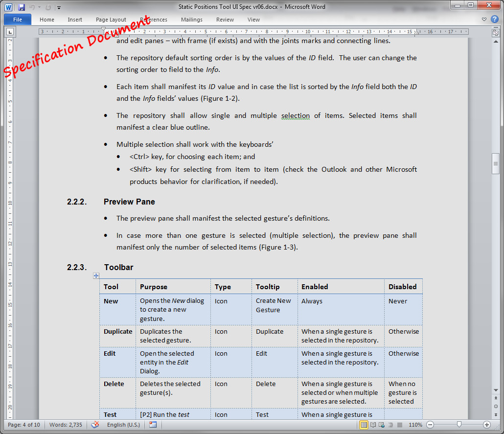Open Microsoft Word Help
Screen dimensions: 504x434
coord(495,19)
